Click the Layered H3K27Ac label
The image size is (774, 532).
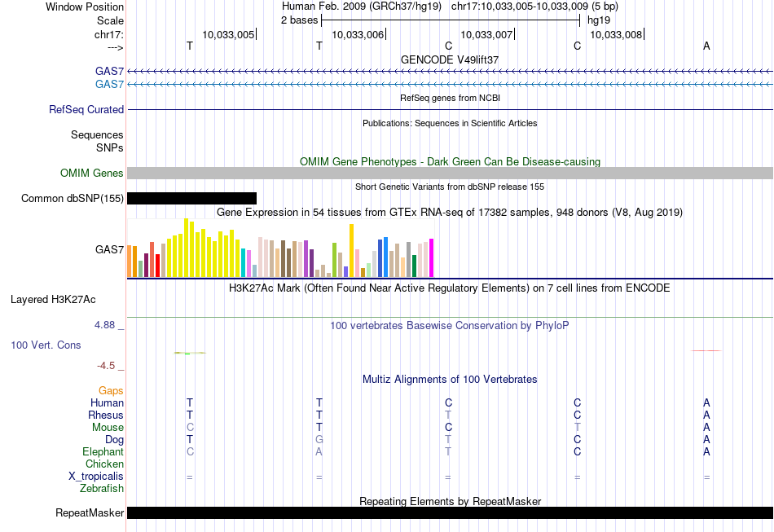click(x=53, y=300)
